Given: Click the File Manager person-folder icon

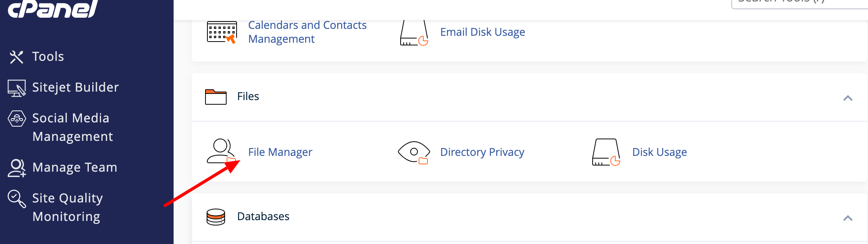Looking at the screenshot, I should [x=221, y=152].
